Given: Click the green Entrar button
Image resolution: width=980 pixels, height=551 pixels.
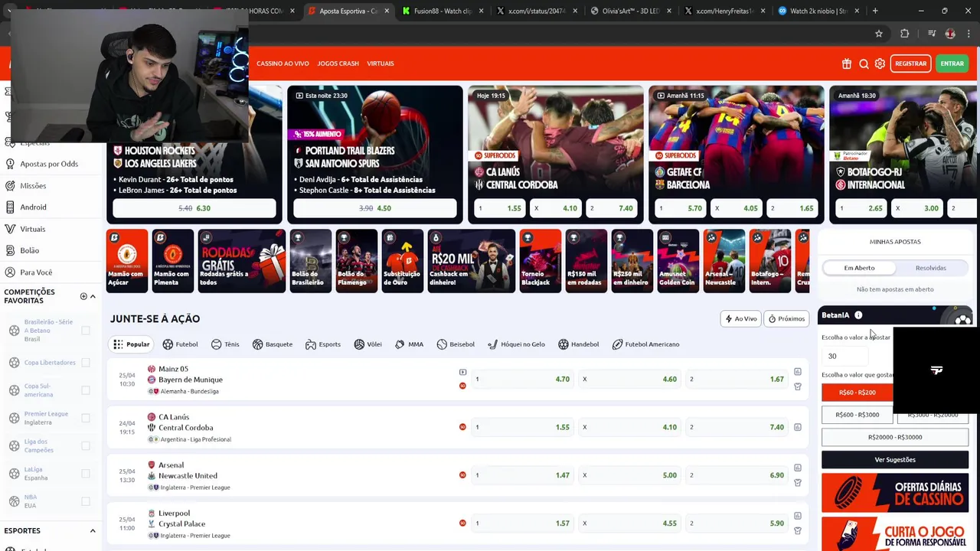Looking at the screenshot, I should (952, 64).
